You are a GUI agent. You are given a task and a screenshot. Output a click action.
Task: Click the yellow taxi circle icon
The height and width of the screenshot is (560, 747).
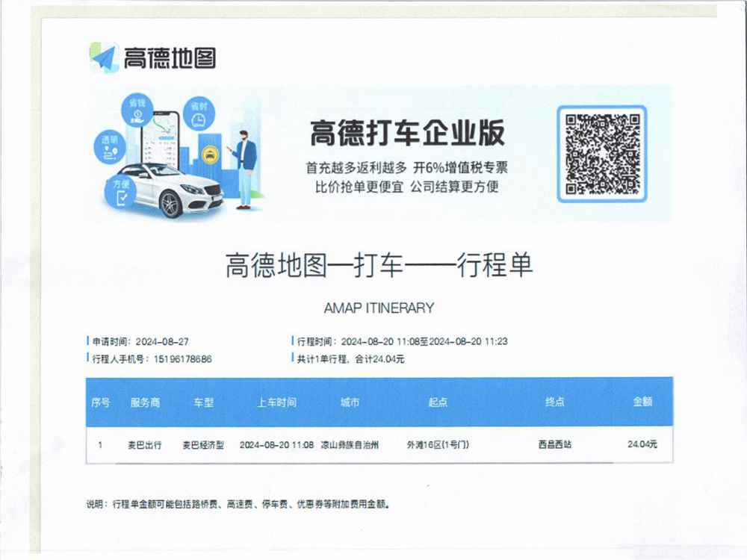(209, 155)
